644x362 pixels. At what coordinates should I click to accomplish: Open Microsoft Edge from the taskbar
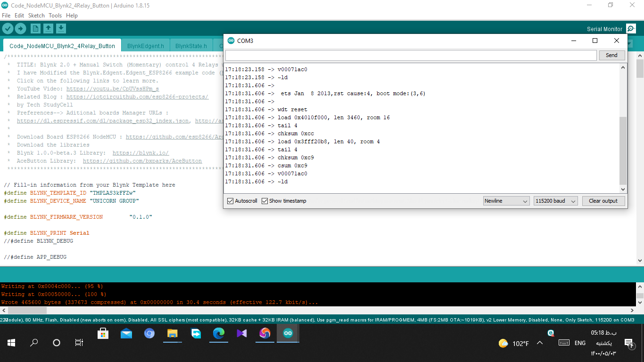click(219, 334)
